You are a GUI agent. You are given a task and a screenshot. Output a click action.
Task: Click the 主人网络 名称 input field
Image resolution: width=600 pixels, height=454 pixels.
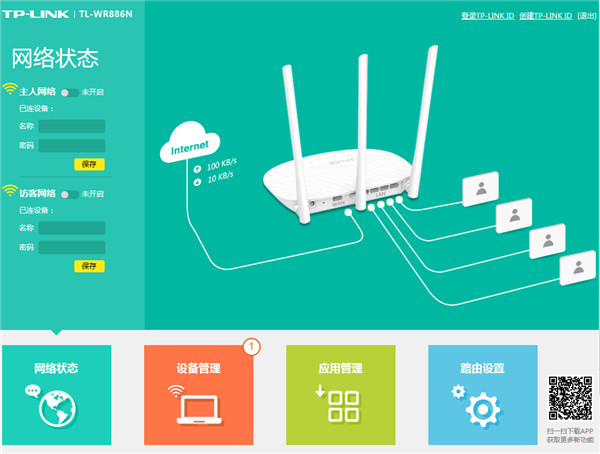pos(72,126)
